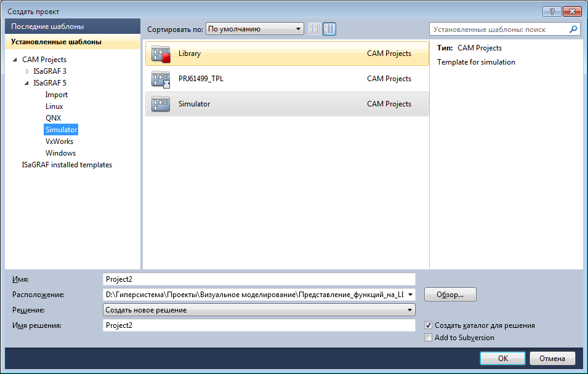Collapse the CAM Projects tree node
Image resolution: width=588 pixels, height=374 pixels.
[x=15, y=60]
